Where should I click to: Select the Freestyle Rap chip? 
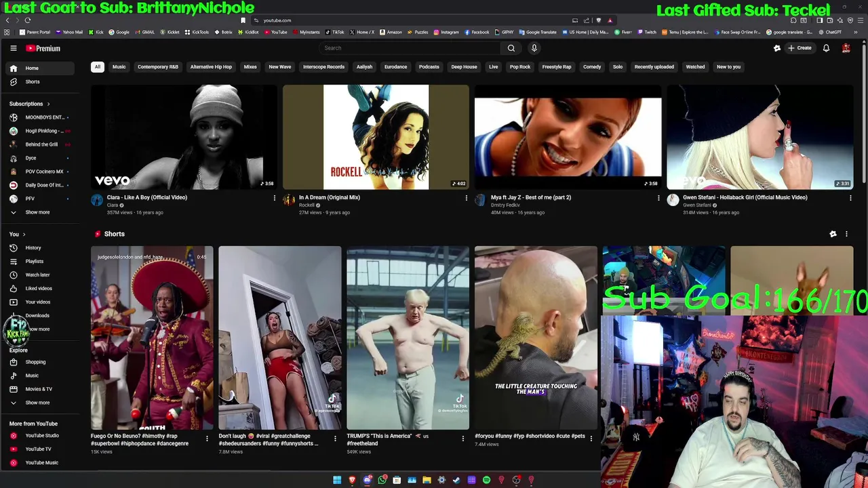(557, 67)
